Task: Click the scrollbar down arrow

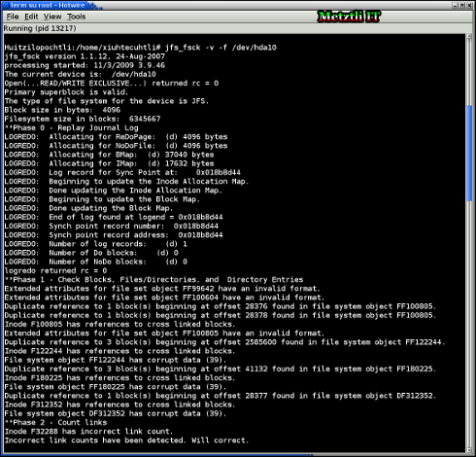Action: [x=469, y=450]
